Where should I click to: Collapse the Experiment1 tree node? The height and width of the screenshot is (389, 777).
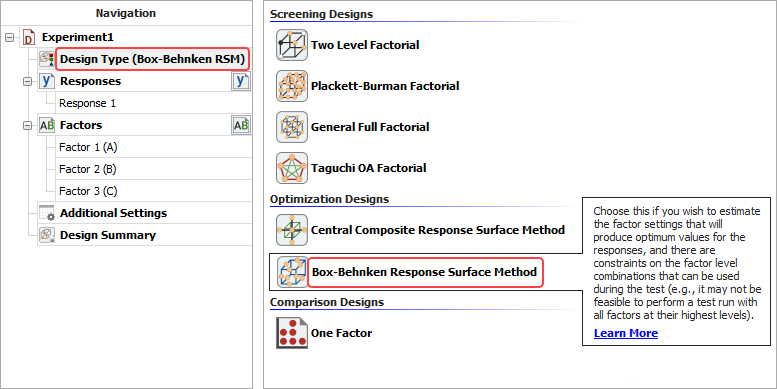pos(9,37)
